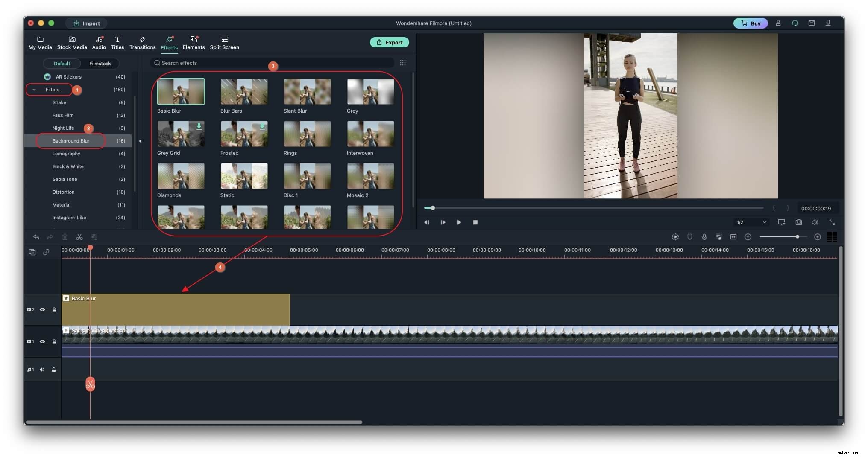Click the trash delete icon in timeline toolbar

pos(65,237)
